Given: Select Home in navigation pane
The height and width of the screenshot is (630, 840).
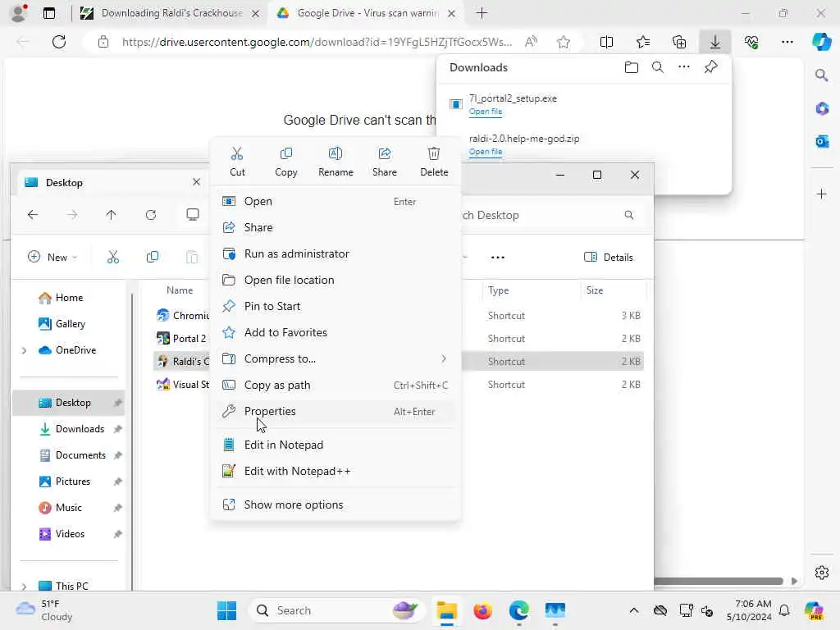Looking at the screenshot, I should [x=69, y=297].
